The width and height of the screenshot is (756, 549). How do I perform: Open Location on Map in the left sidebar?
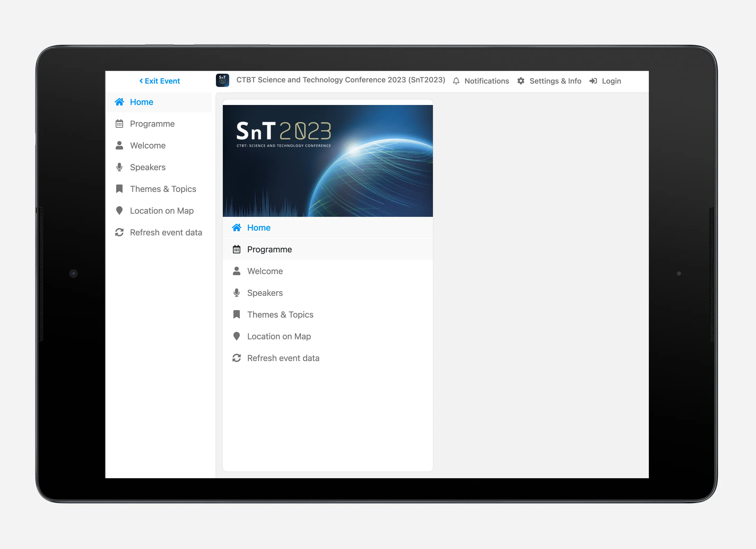point(159,210)
